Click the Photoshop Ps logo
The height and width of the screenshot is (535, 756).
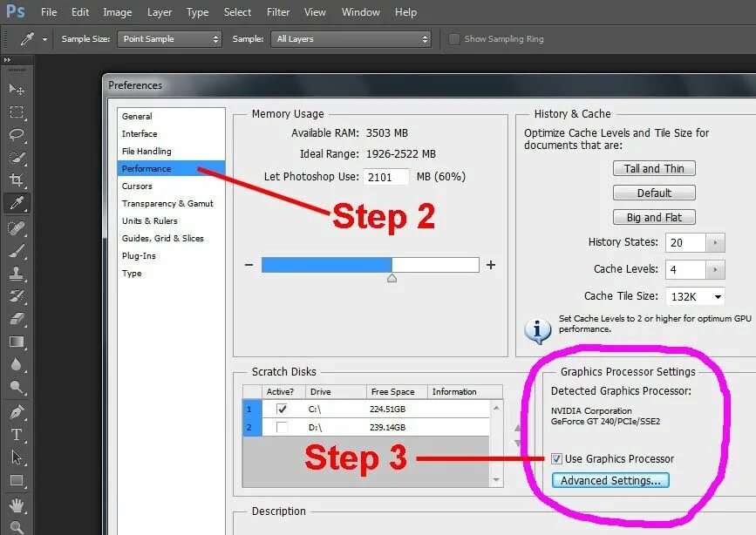[x=16, y=11]
